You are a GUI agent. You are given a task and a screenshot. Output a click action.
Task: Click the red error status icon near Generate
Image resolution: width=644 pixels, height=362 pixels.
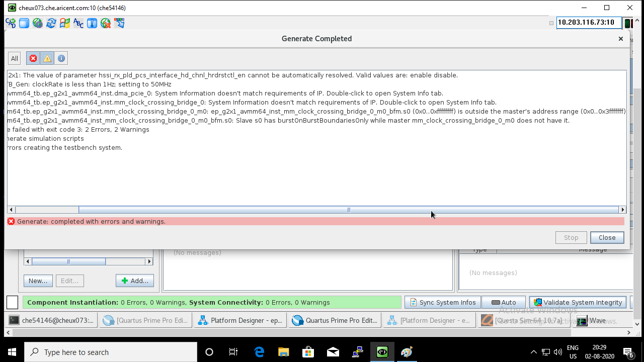[x=11, y=221]
